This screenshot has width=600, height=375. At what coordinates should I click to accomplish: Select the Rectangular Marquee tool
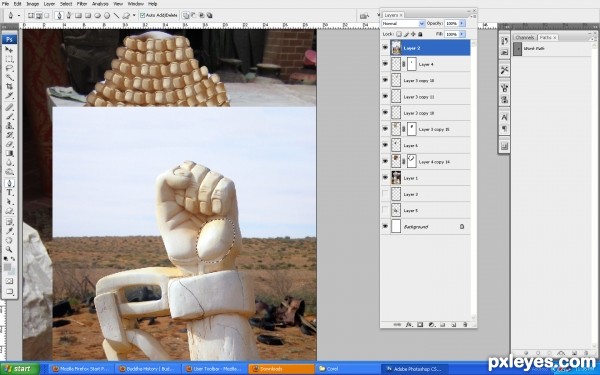9,59
